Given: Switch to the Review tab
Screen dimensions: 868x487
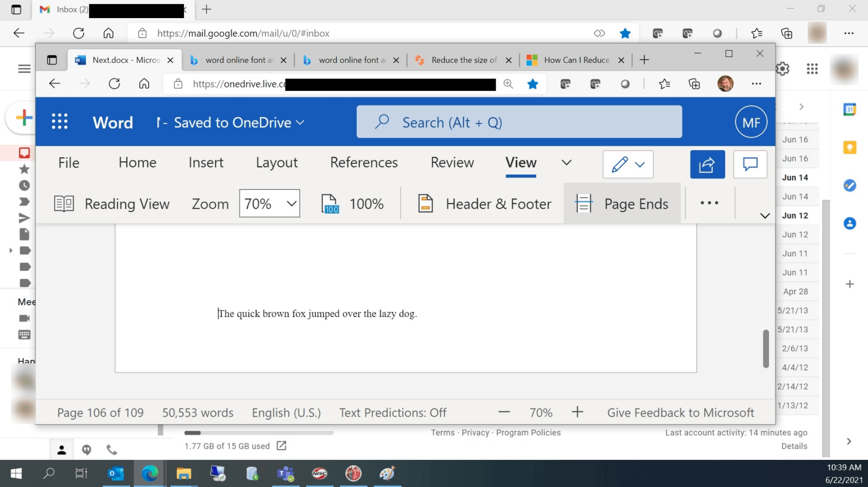Looking at the screenshot, I should pos(452,163).
